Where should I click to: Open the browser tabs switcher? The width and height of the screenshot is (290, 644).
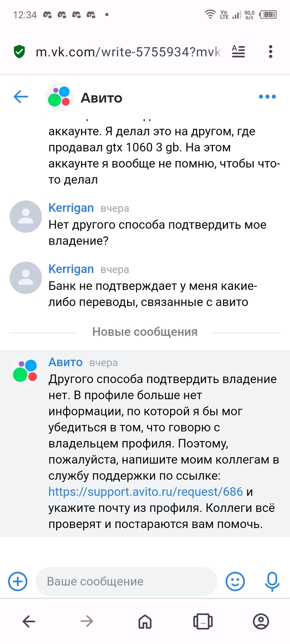203,621
